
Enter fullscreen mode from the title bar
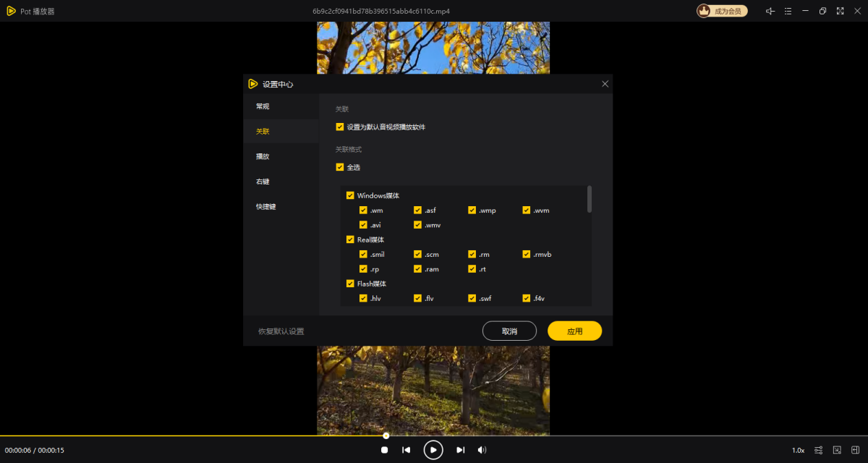point(840,11)
